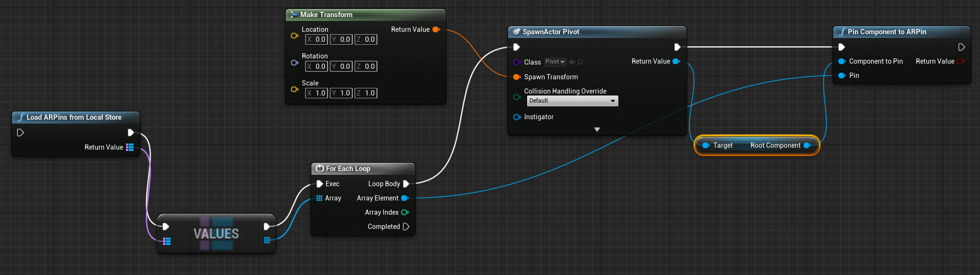Click the Pin input pin
980x275 pixels.
click(x=842, y=76)
